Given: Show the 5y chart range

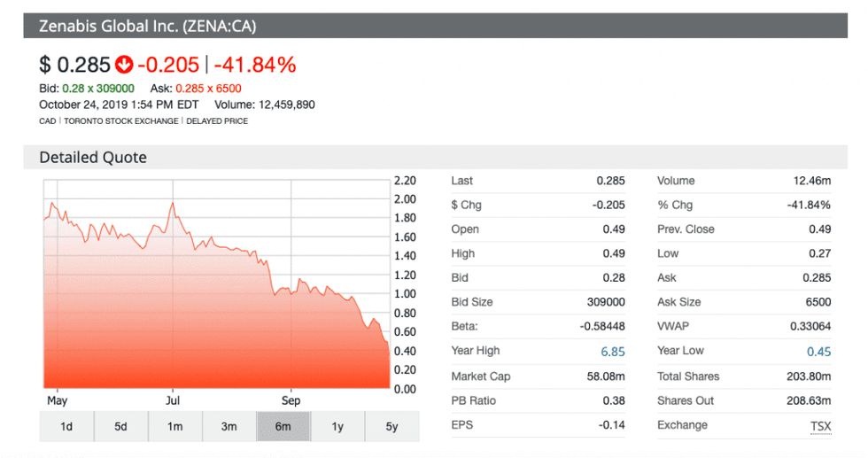Looking at the screenshot, I should pyautogui.click(x=391, y=427).
